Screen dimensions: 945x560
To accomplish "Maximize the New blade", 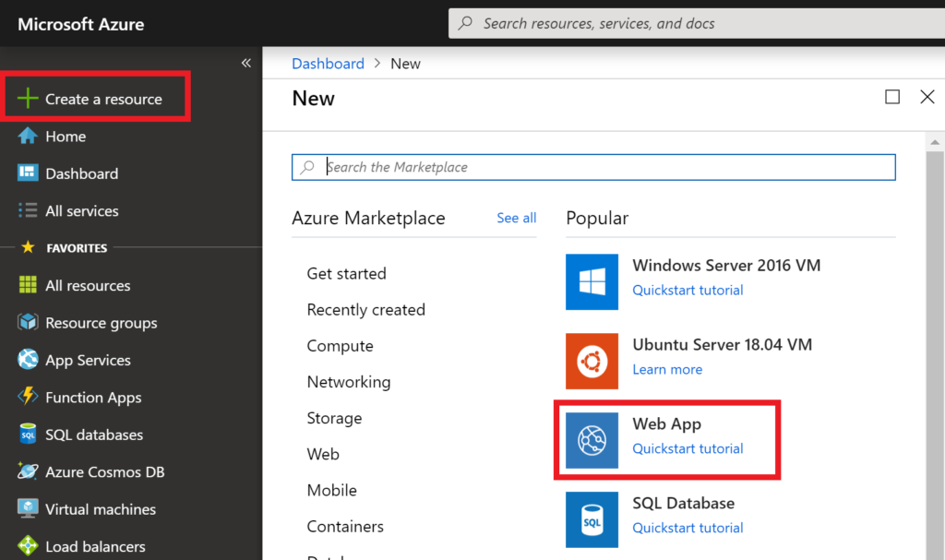I will 892,97.
